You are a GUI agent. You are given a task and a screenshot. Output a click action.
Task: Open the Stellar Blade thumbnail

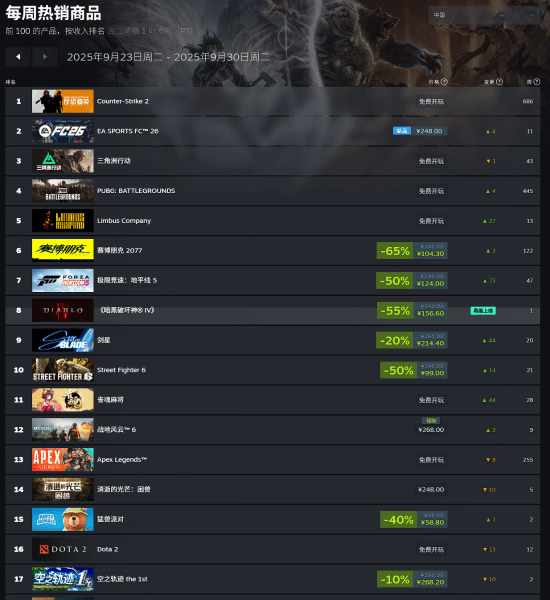[x=63, y=340]
